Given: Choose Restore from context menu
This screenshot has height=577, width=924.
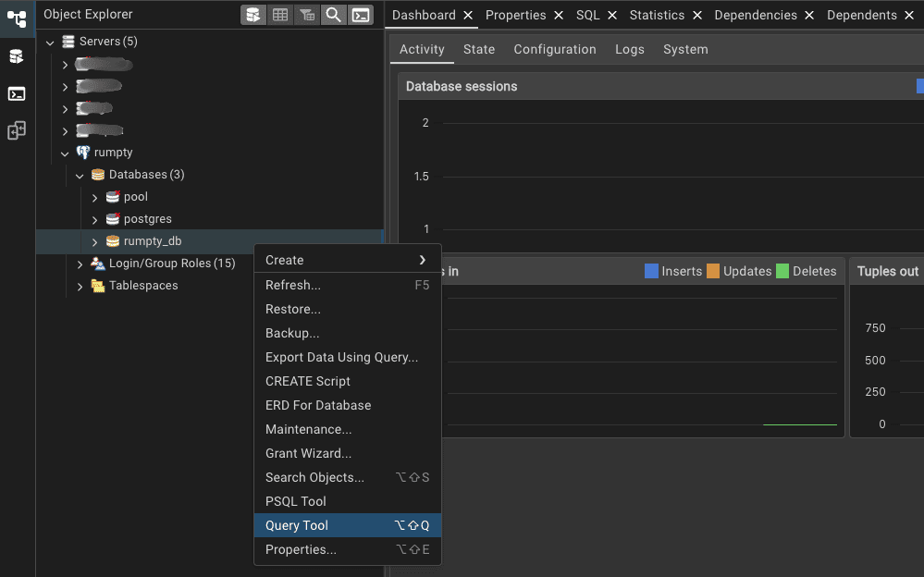Looking at the screenshot, I should tap(347, 310).
